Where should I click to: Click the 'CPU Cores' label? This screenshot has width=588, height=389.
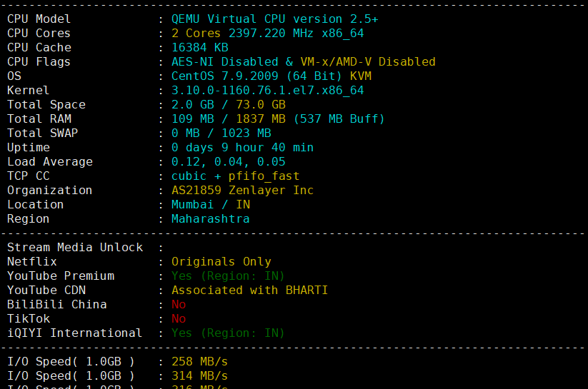39,34
